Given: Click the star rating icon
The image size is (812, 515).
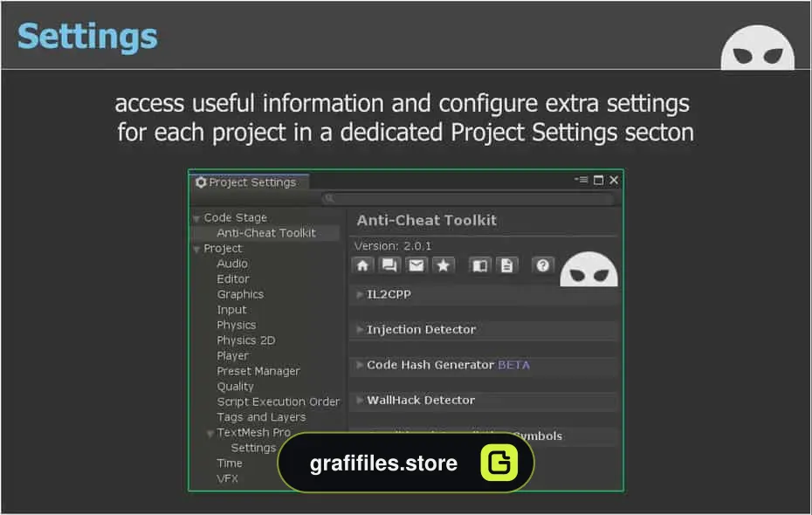Looking at the screenshot, I should point(444,265).
